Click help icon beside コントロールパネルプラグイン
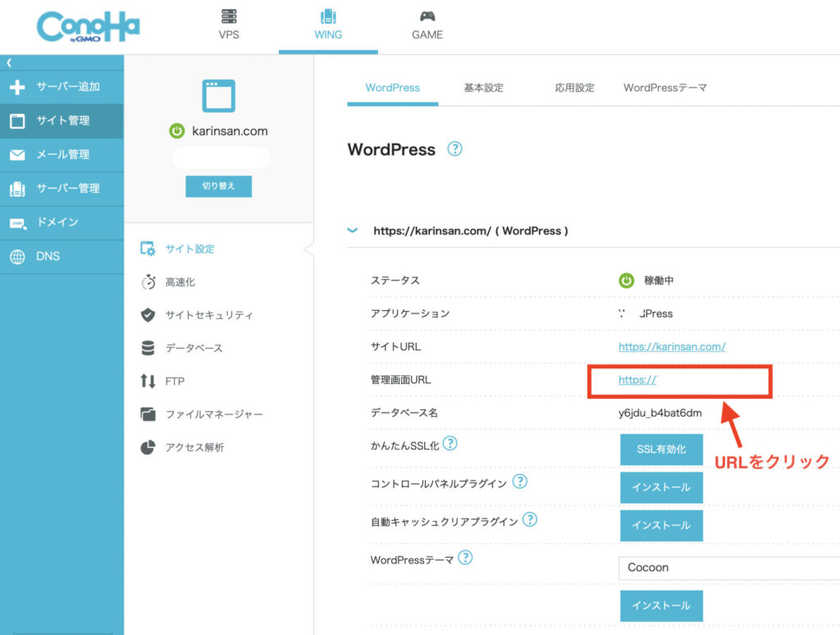The width and height of the screenshot is (840, 635). click(519, 482)
